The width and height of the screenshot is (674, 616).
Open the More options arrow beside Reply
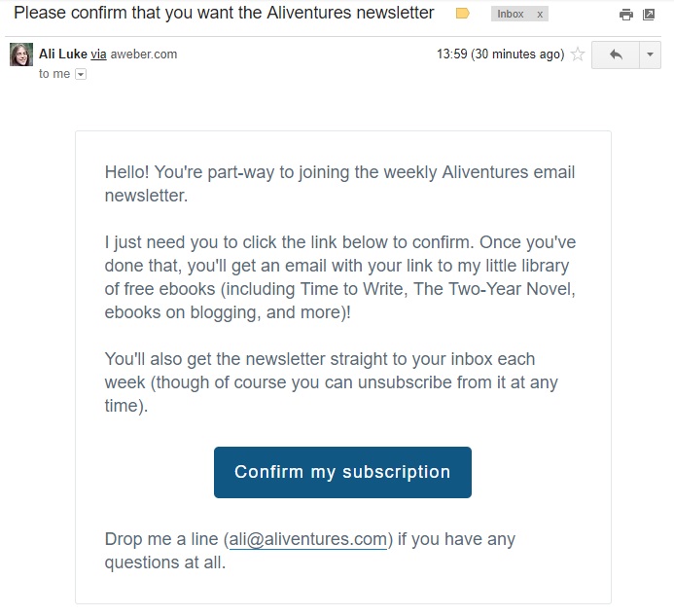[650, 54]
